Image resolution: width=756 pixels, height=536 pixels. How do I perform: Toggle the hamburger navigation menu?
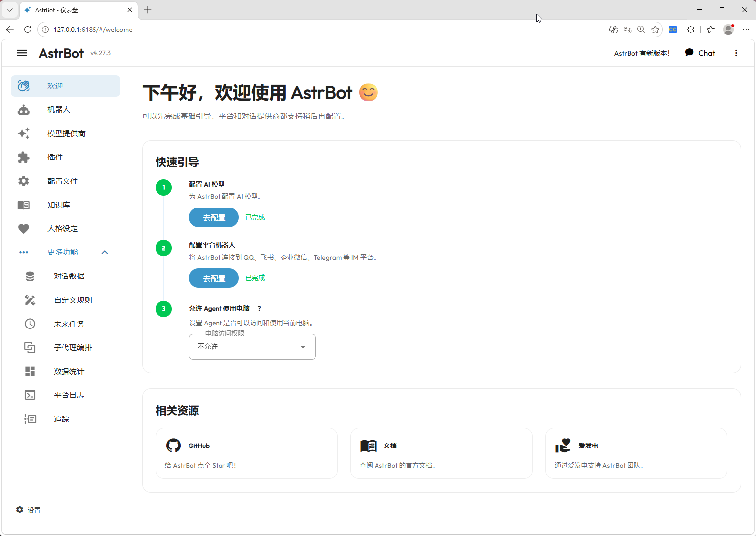click(x=22, y=53)
